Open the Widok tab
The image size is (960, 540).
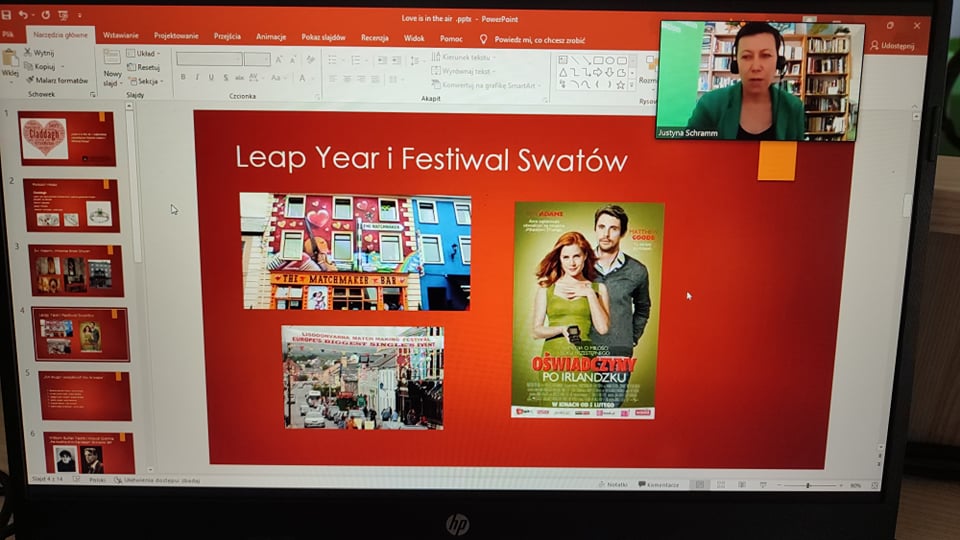pyautogui.click(x=414, y=38)
